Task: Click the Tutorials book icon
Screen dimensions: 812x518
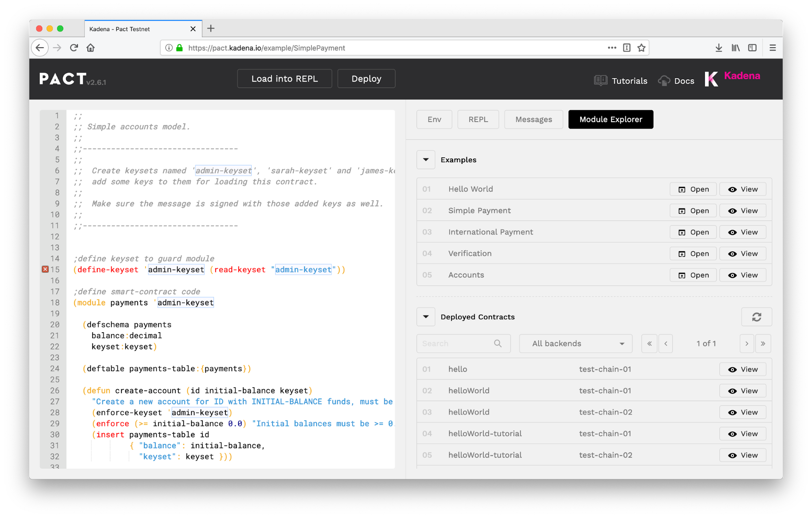Action: [600, 81]
